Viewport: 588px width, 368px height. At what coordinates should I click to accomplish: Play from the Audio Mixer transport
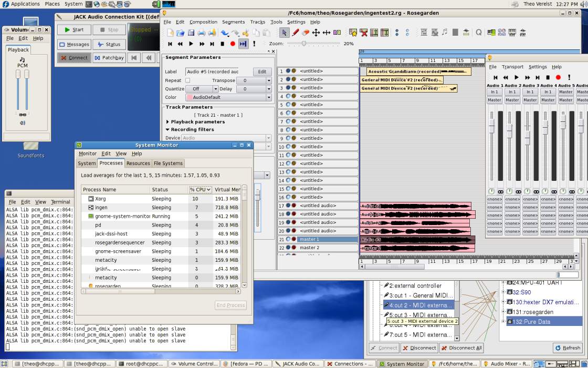pyautogui.click(x=517, y=77)
